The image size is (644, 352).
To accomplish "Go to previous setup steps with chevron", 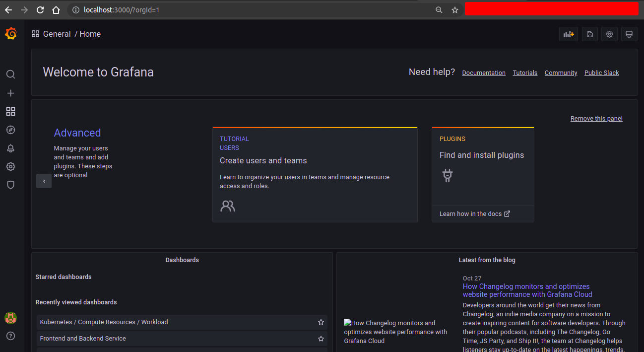I will pos(44,181).
